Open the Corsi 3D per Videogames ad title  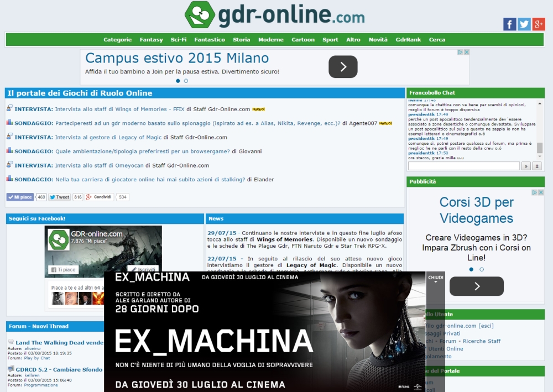click(476, 210)
